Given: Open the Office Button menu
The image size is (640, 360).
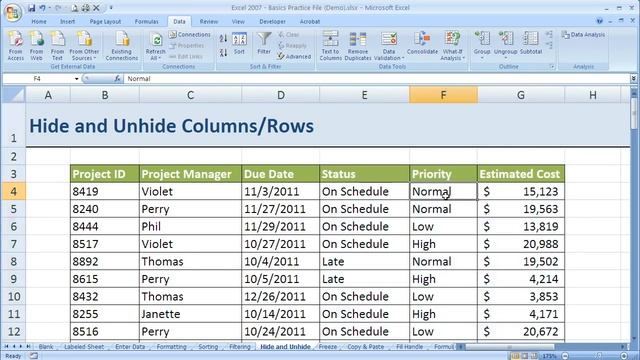Looking at the screenshot, I should point(12,12).
